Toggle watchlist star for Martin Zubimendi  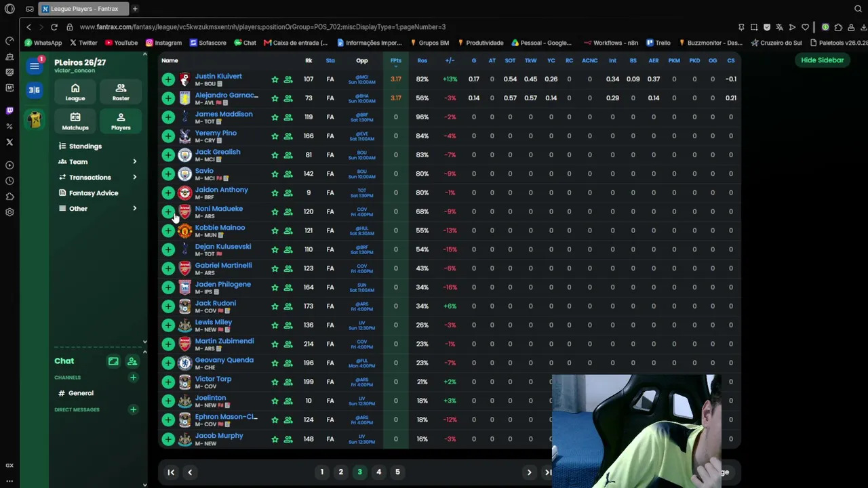click(x=275, y=344)
